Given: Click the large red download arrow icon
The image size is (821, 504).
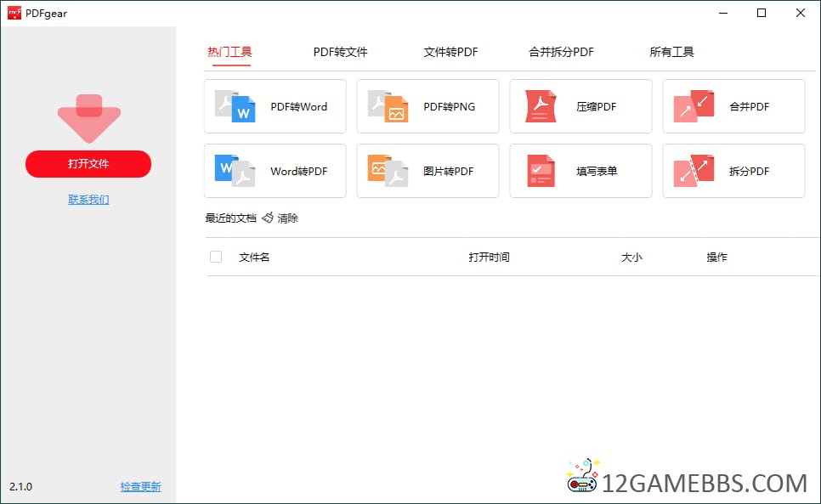Looking at the screenshot, I should click(x=89, y=118).
